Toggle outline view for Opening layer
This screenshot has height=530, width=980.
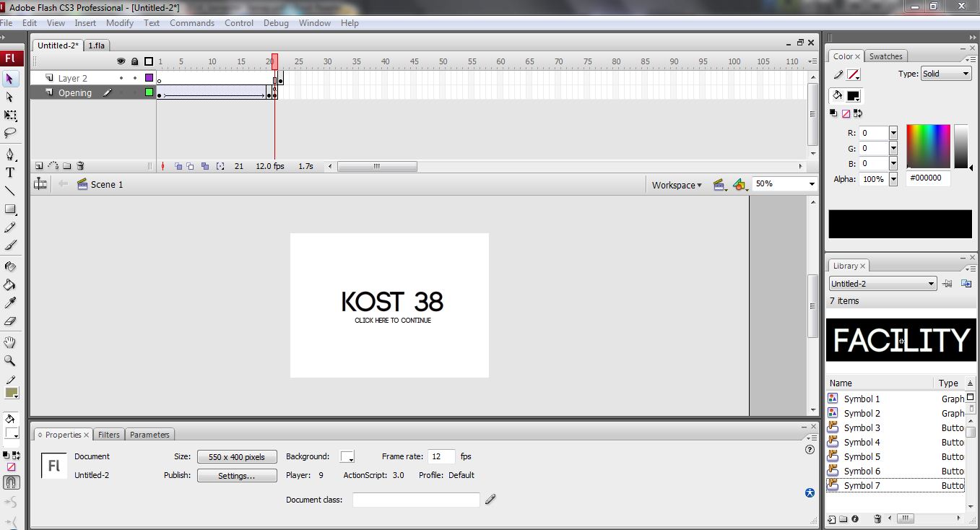coord(149,92)
